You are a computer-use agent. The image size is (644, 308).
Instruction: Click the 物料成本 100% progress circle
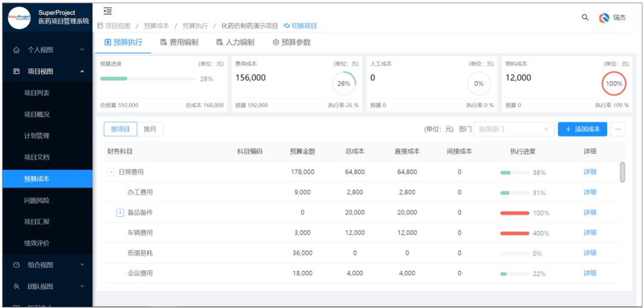[614, 83]
